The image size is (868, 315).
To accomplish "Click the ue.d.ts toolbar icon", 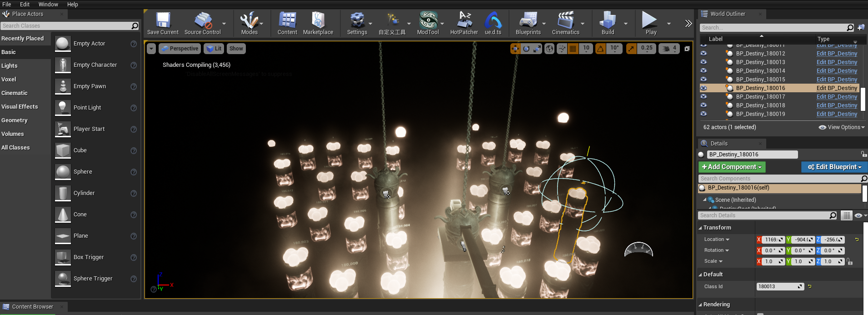I will pyautogui.click(x=493, y=24).
